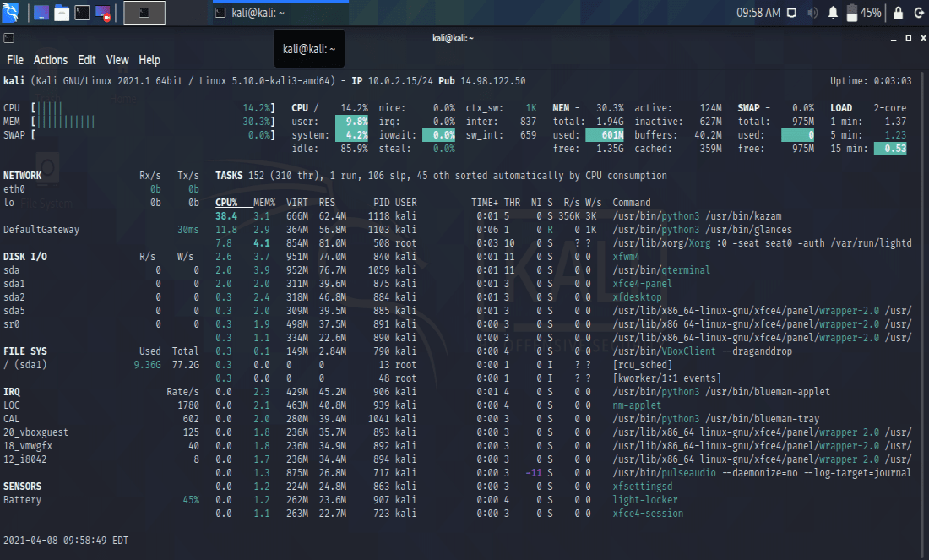Click the screen recorder icon in panel
Image resolution: width=929 pixels, height=560 pixels.
click(x=103, y=13)
